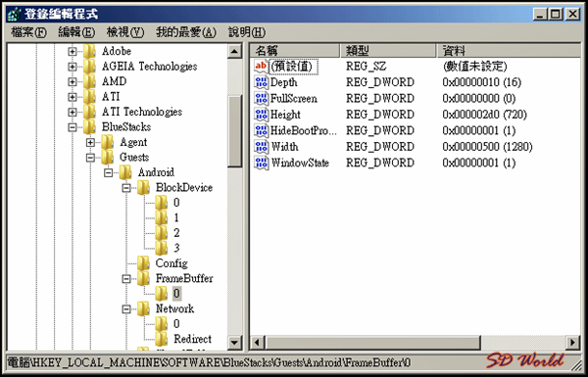This screenshot has width=588, height=377.
Task: Click the Registry Editor title bar icon
Action: click(x=15, y=15)
